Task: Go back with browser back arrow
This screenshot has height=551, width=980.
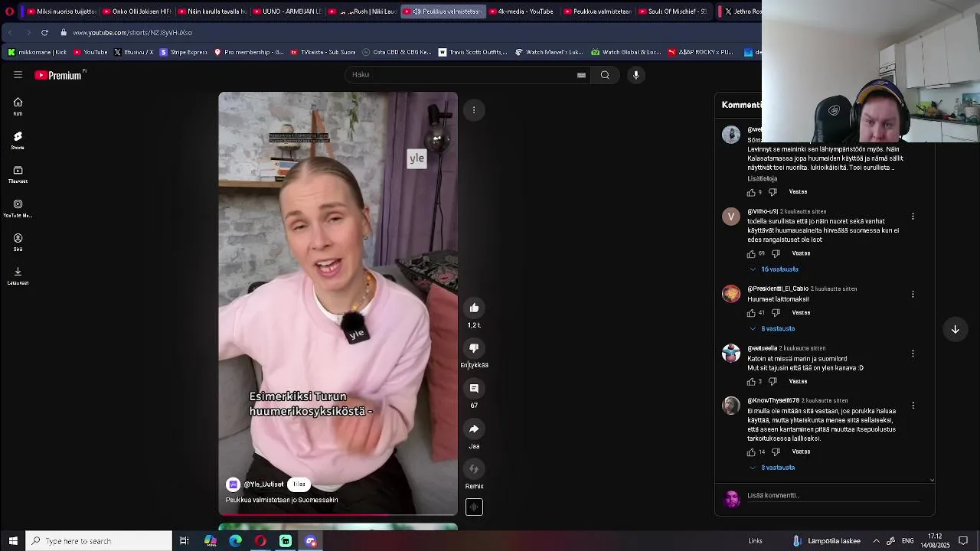Action: pyautogui.click(x=11, y=33)
